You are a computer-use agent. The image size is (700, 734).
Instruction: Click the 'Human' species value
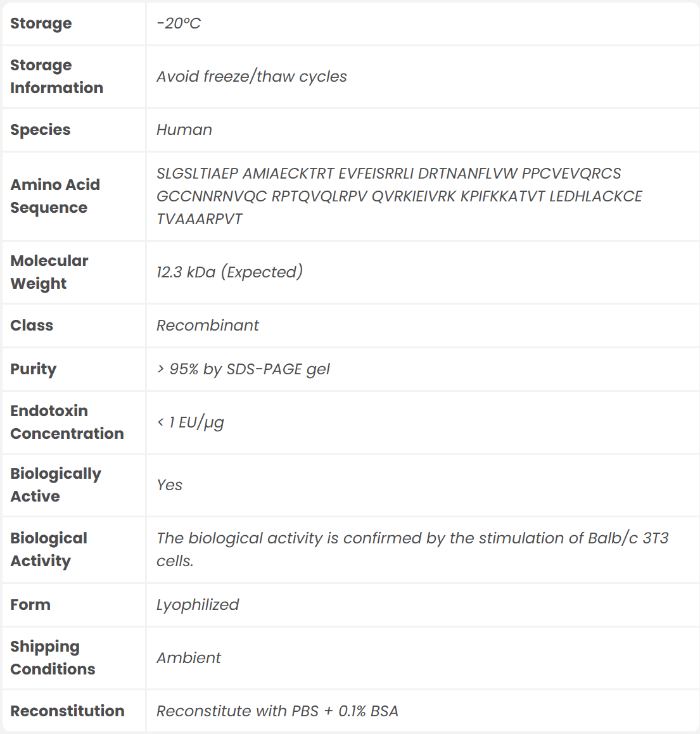click(184, 130)
